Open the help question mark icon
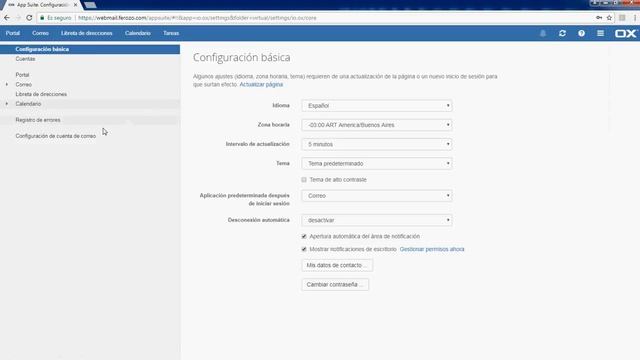 pos(581,33)
